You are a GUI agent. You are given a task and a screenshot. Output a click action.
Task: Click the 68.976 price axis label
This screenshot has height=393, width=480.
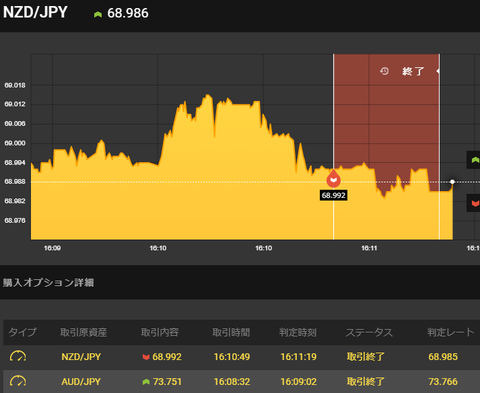(15, 220)
